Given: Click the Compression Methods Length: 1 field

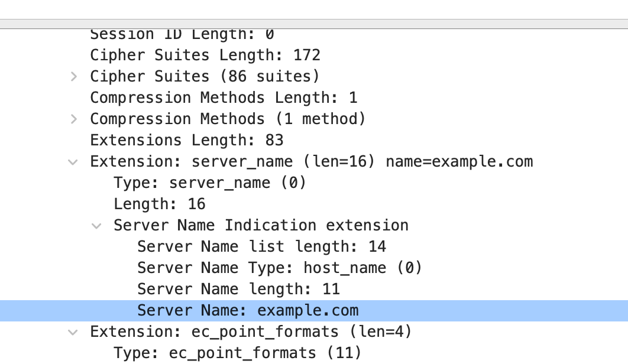Looking at the screenshot, I should coord(224,98).
